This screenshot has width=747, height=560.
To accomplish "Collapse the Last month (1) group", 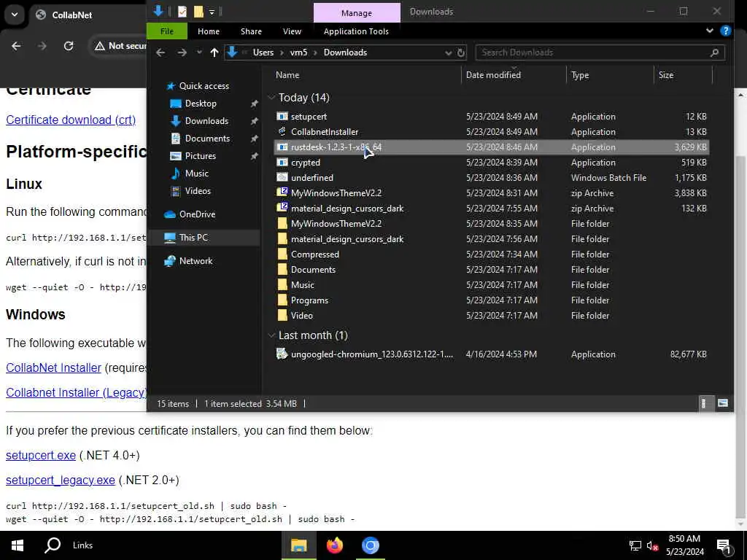I will pos(271,335).
